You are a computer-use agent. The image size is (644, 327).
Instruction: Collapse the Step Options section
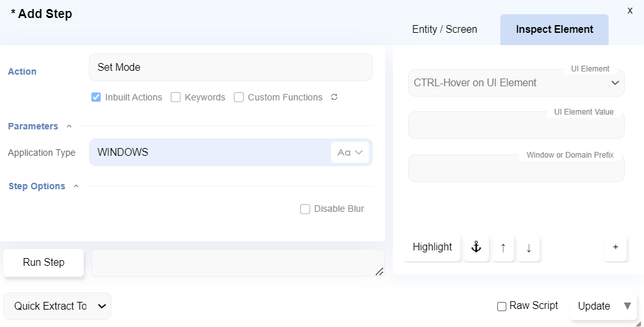click(76, 186)
